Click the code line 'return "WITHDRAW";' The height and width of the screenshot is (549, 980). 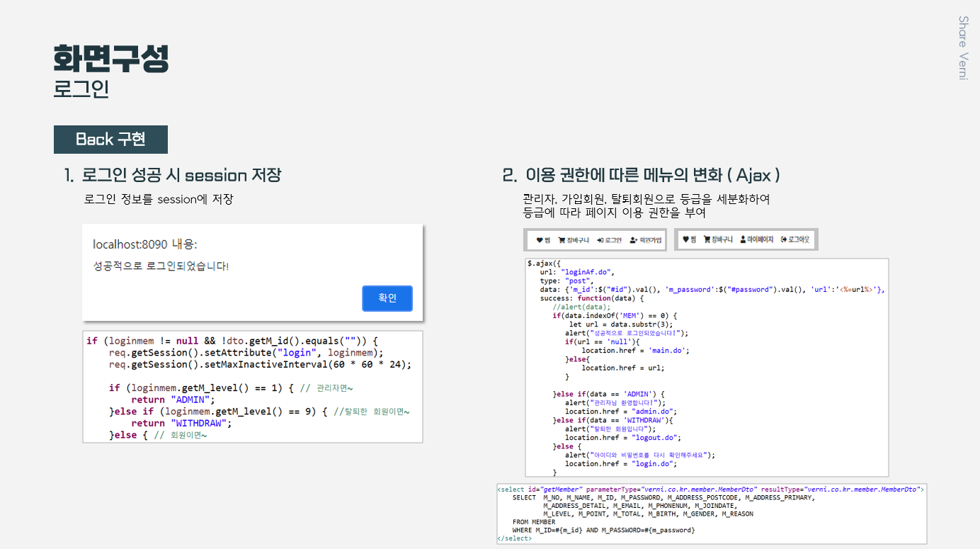pos(181,423)
